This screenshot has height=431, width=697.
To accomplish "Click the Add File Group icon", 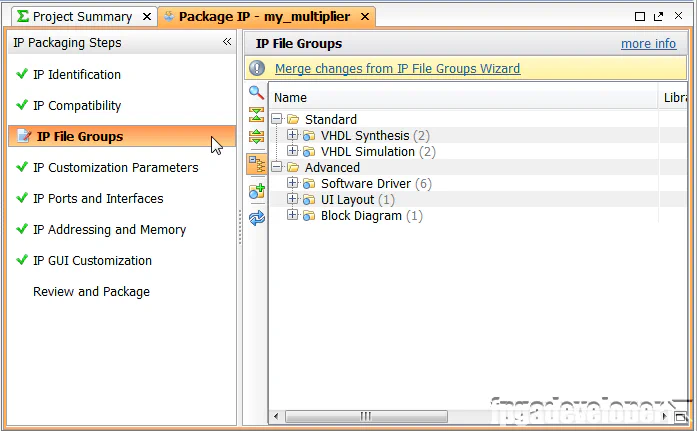I will point(256,191).
